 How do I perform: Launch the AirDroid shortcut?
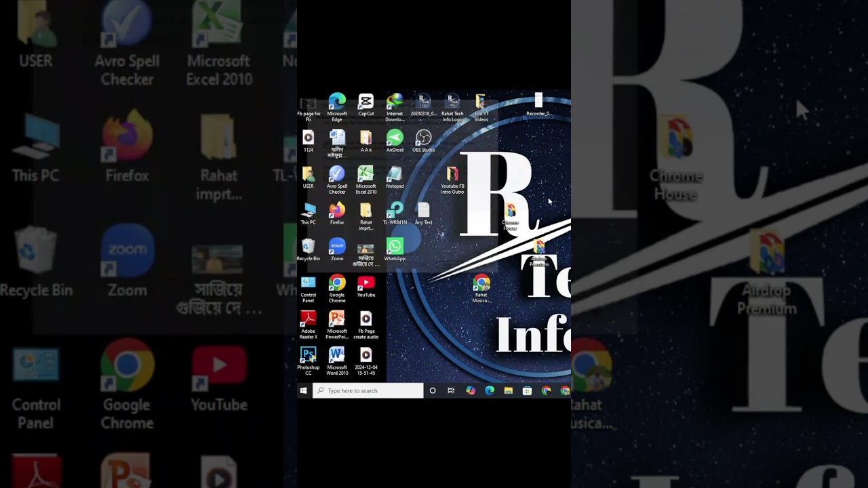[395, 141]
